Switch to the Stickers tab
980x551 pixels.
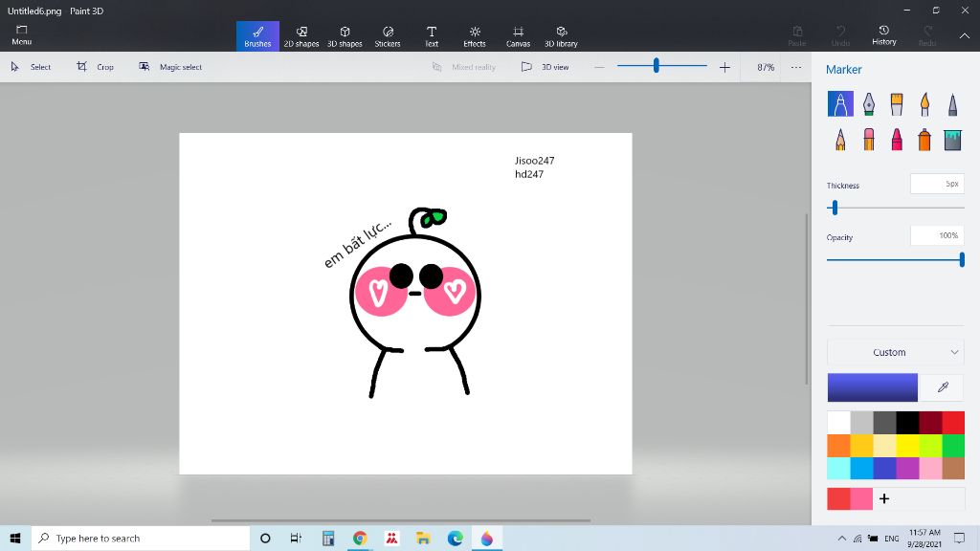point(388,36)
